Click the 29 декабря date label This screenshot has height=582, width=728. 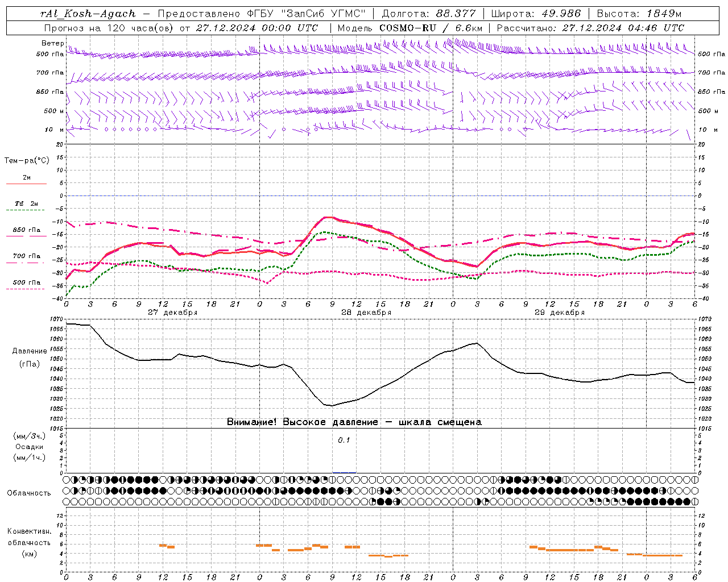[560, 312]
